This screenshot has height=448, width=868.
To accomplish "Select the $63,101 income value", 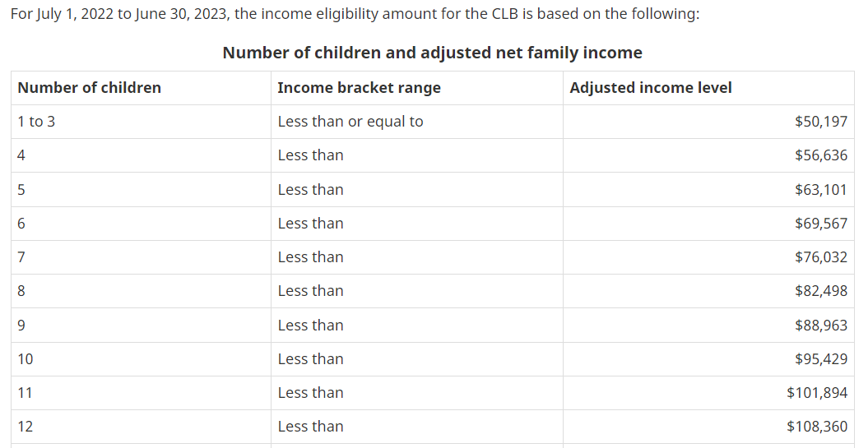I will coord(820,190).
